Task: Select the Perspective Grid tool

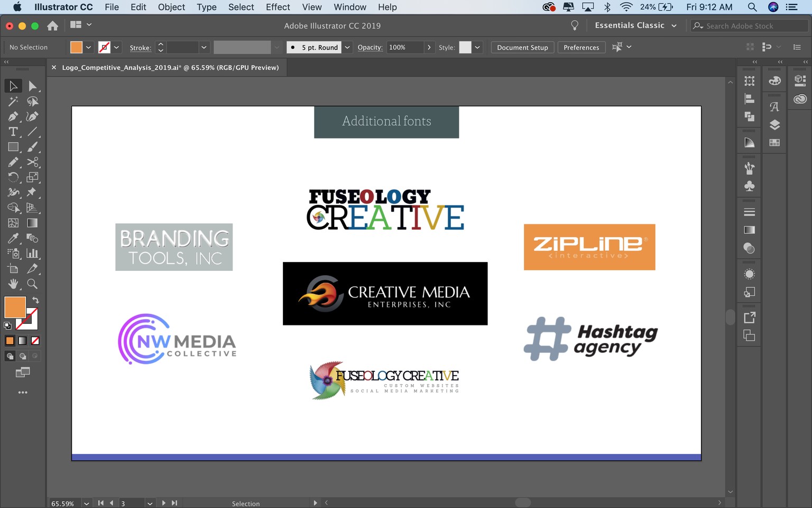Action: 33,208
